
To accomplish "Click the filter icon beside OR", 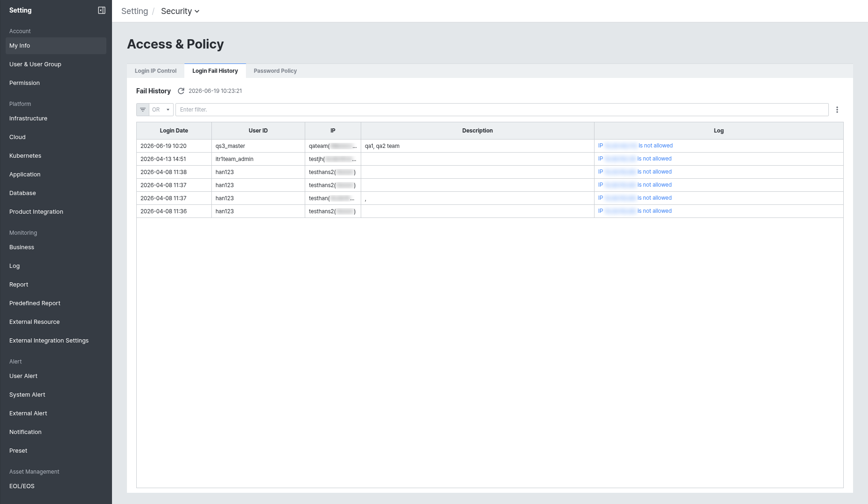I will tap(143, 110).
